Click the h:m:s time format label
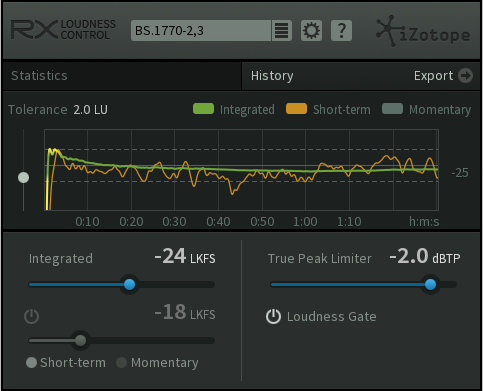 pyautogui.click(x=424, y=222)
